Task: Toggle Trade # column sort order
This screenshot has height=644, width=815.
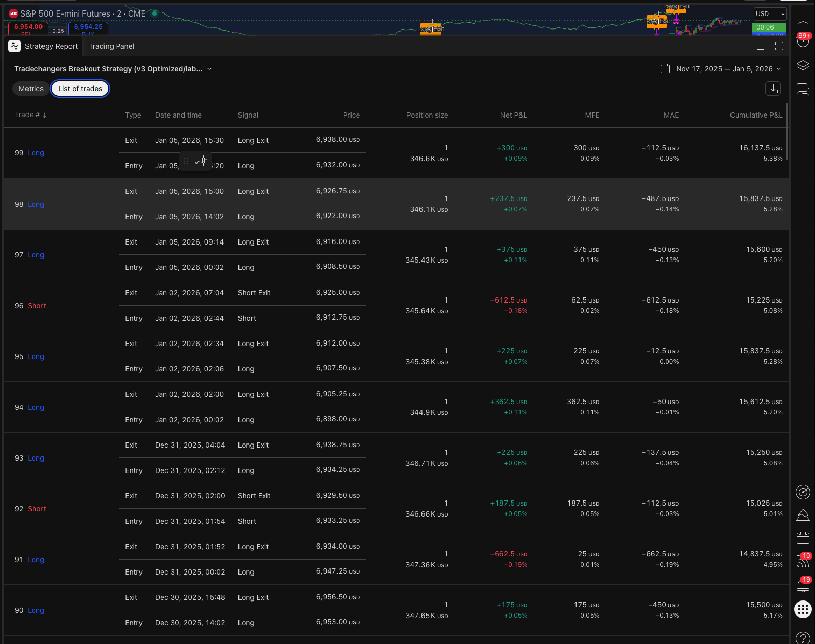Action: pos(30,115)
